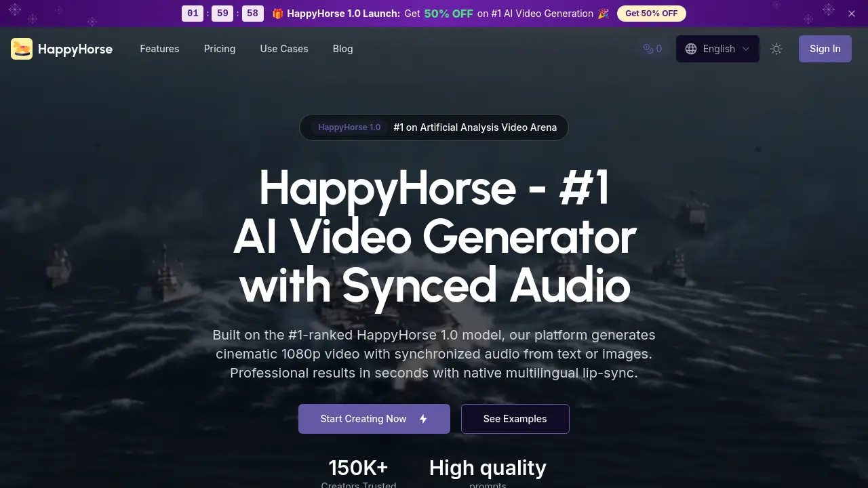Click the High quality stat text

(x=488, y=468)
